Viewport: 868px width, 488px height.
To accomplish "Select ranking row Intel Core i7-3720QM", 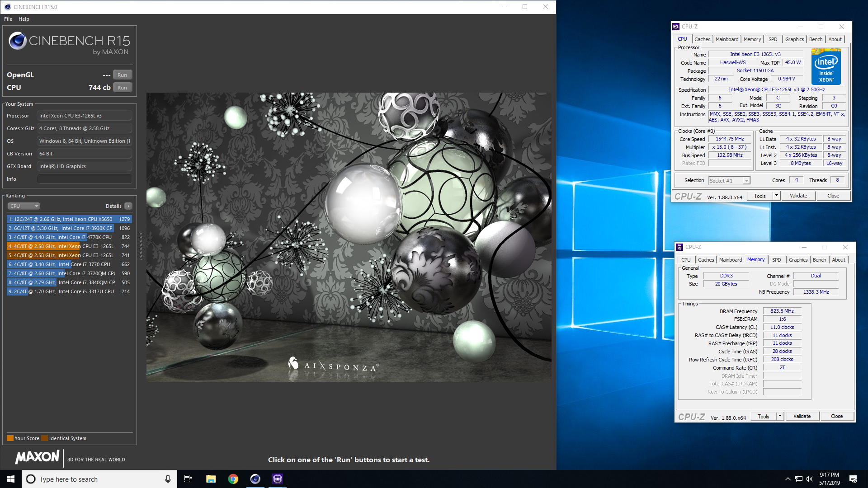I will click(x=69, y=273).
